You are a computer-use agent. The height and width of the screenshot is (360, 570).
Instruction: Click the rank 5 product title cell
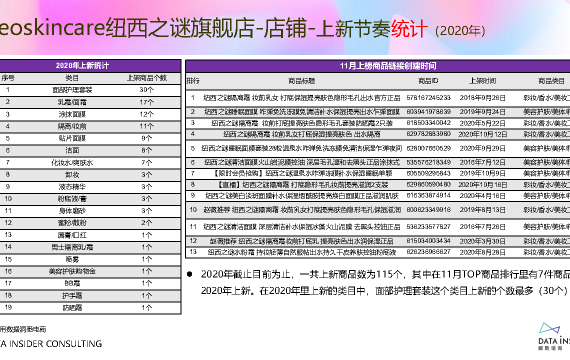click(301, 148)
